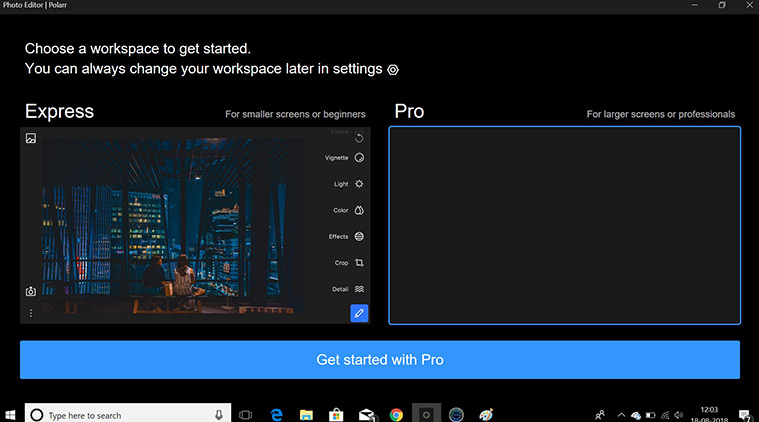Click Get started with Pro button
The image size is (759, 422).
click(379, 360)
